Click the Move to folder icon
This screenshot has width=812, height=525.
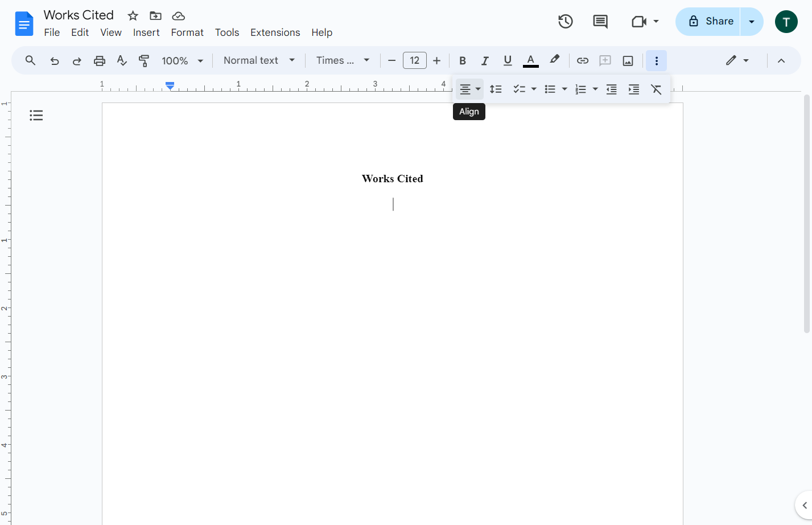tap(155, 16)
